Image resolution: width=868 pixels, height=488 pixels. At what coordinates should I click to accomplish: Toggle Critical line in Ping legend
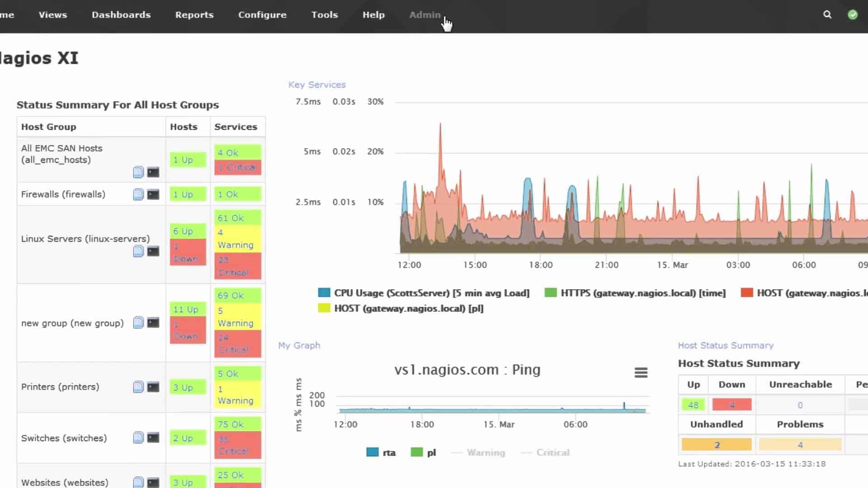pos(545,452)
